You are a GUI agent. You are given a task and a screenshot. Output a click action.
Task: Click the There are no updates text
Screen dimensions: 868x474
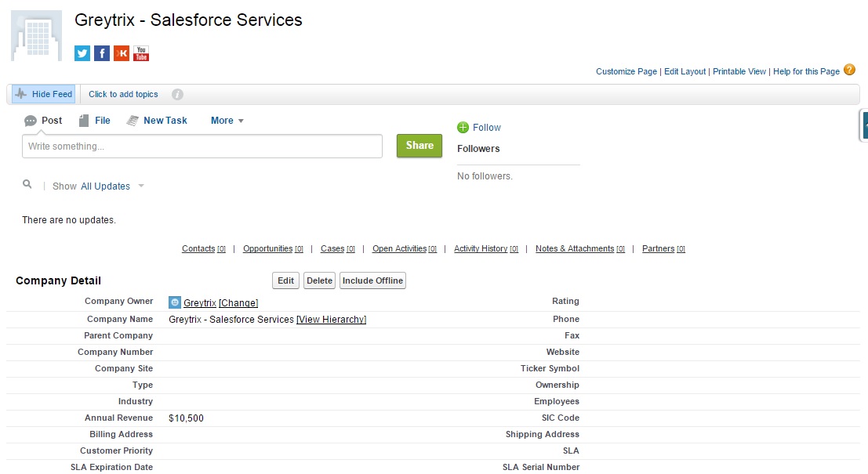coord(69,220)
